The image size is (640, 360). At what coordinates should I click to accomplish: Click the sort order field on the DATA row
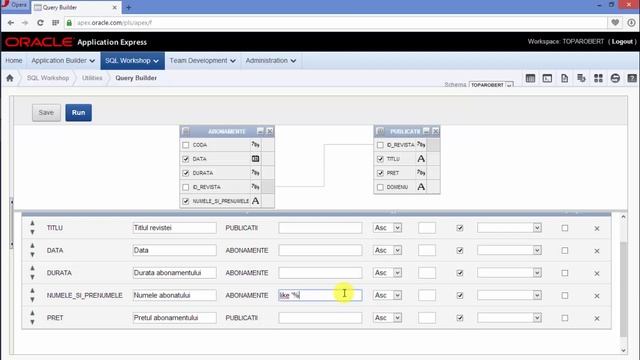tap(427, 250)
